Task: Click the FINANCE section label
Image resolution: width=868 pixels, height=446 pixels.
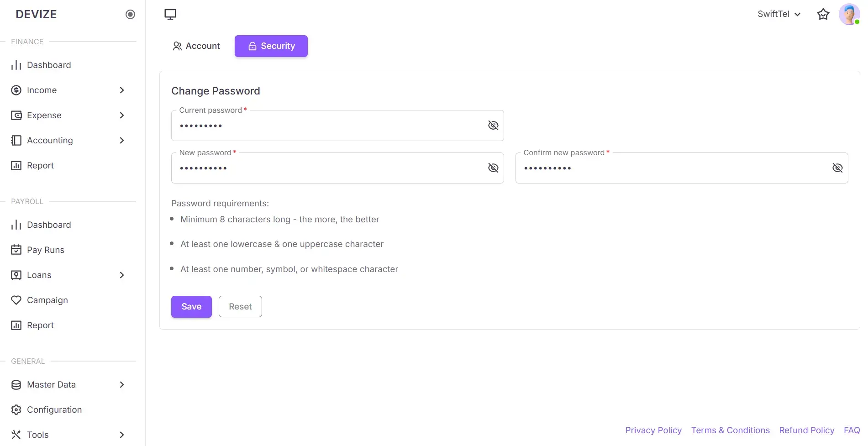Action: click(27, 42)
